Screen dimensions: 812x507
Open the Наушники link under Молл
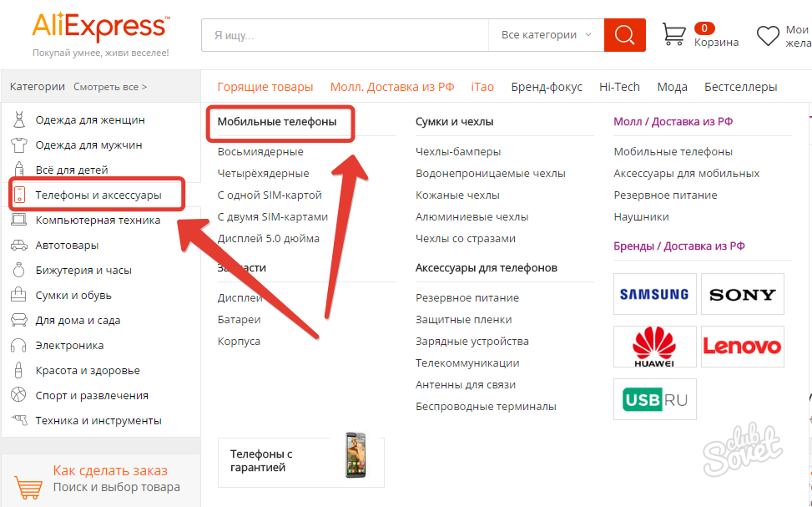(641, 217)
